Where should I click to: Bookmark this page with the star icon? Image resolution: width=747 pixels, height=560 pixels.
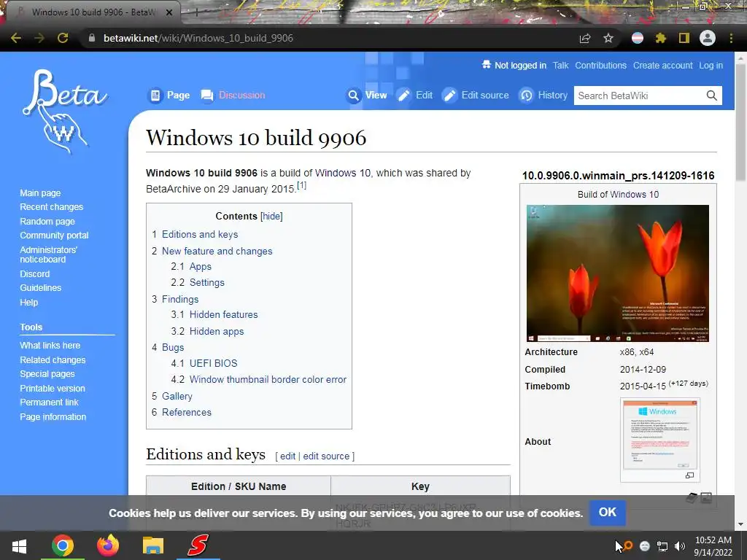pyautogui.click(x=608, y=38)
